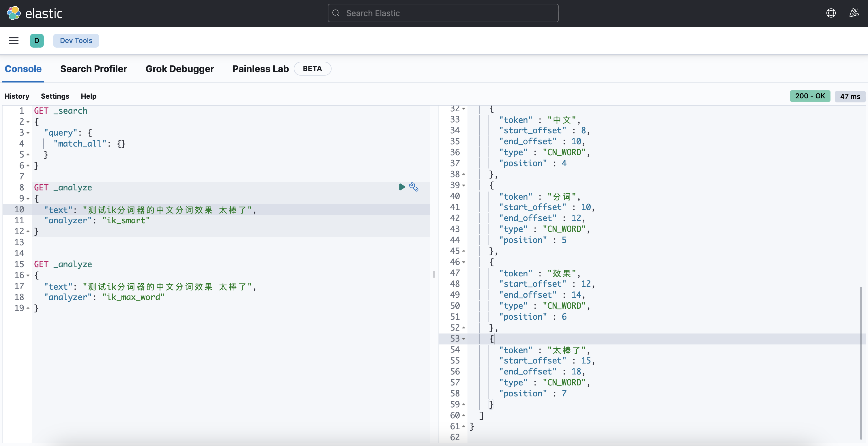Focus the Search Elastic field
Image resolution: width=868 pixels, height=446 pixels.
(443, 13)
